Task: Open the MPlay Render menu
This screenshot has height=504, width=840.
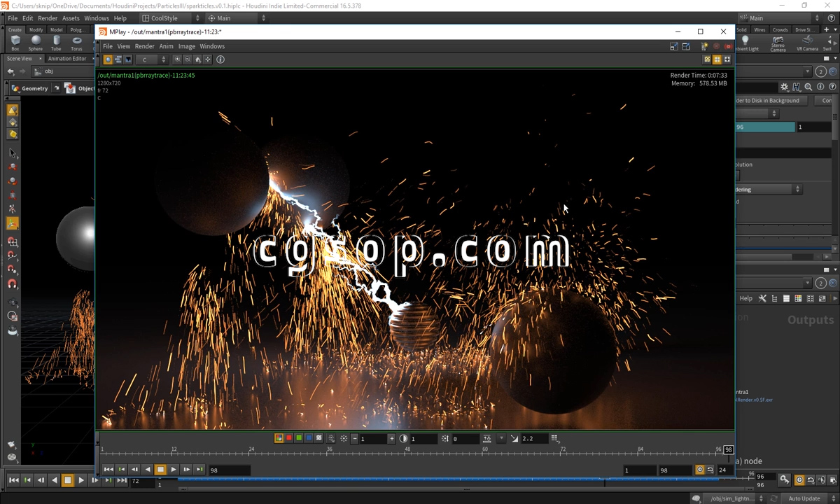Action: tap(144, 46)
